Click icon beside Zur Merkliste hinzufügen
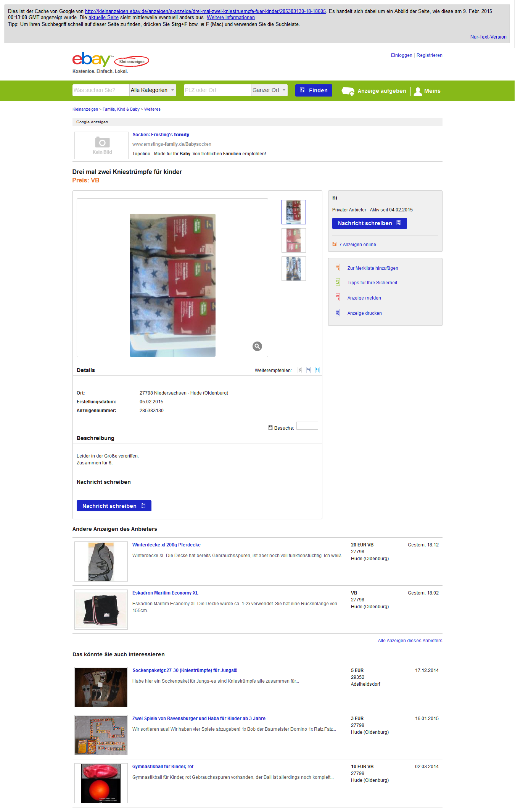515x812 pixels. tap(338, 268)
